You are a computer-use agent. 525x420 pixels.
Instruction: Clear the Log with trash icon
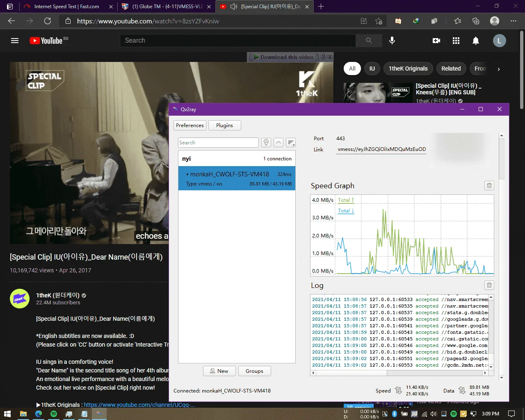489,285
